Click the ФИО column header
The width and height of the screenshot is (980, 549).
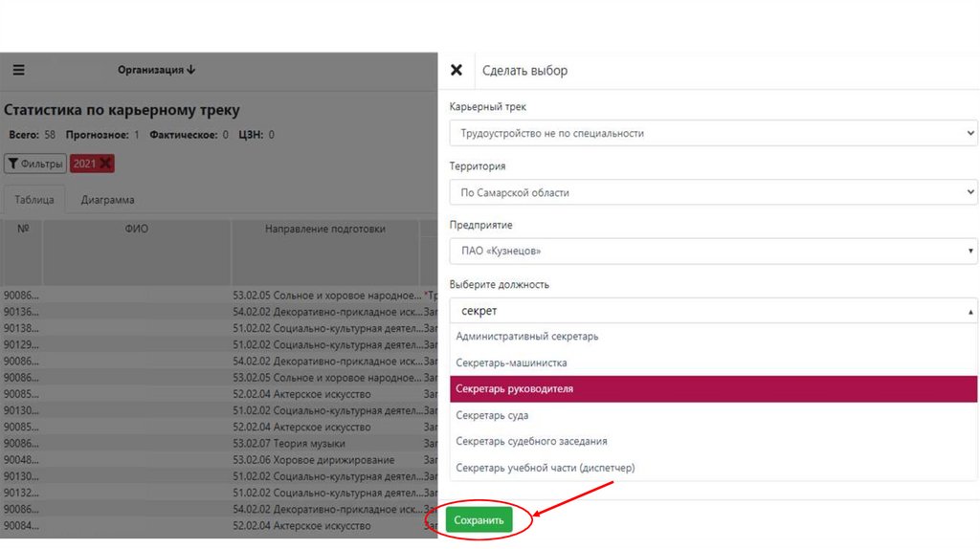coord(137,230)
